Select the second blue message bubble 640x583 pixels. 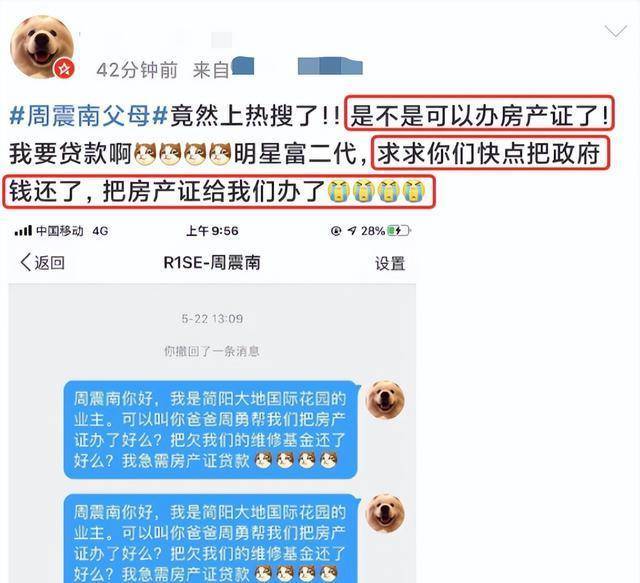(211, 538)
